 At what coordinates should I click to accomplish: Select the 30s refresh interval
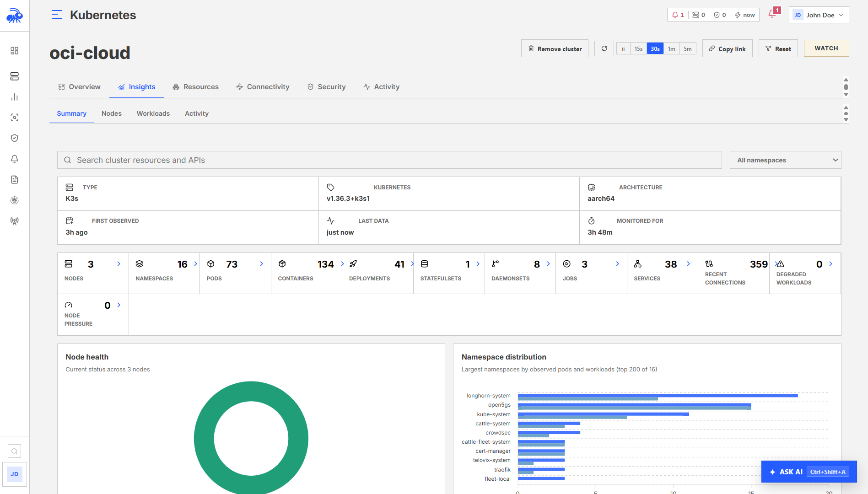(x=655, y=49)
